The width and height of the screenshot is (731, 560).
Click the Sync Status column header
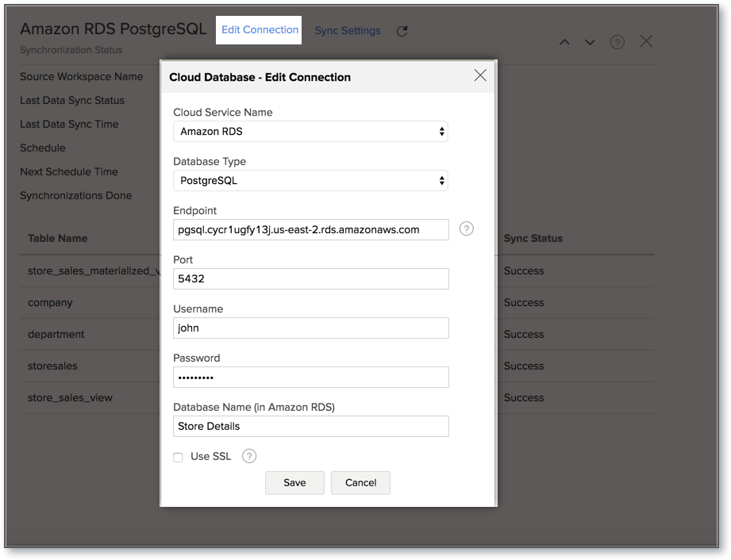[x=533, y=239]
